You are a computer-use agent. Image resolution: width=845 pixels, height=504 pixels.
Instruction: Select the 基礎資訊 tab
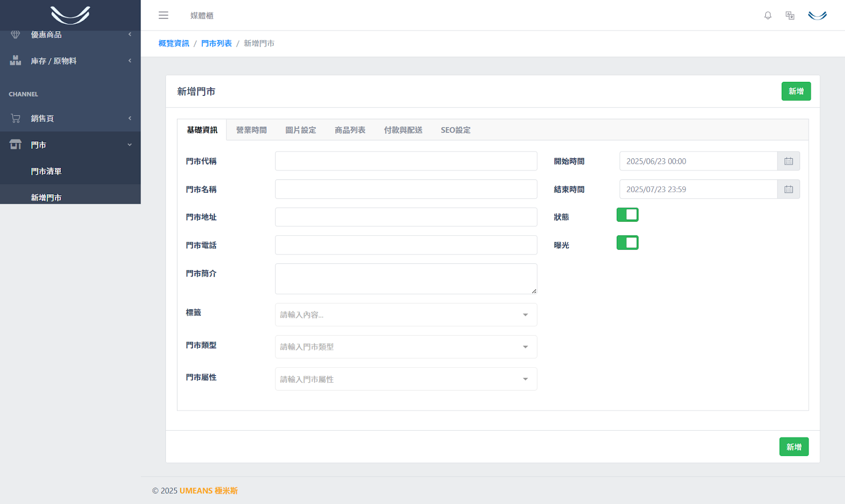click(x=202, y=130)
